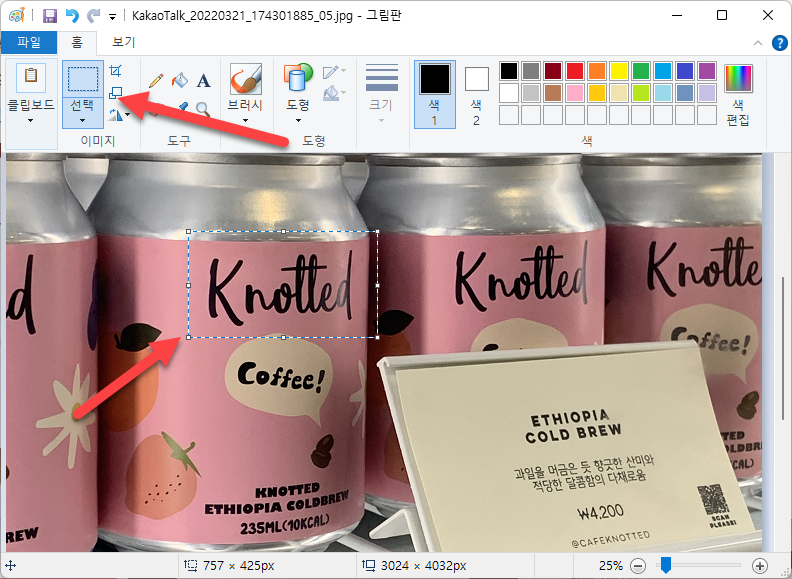The width and height of the screenshot is (792, 579).
Task: Zoom out with the minus button
Action: pos(638,566)
